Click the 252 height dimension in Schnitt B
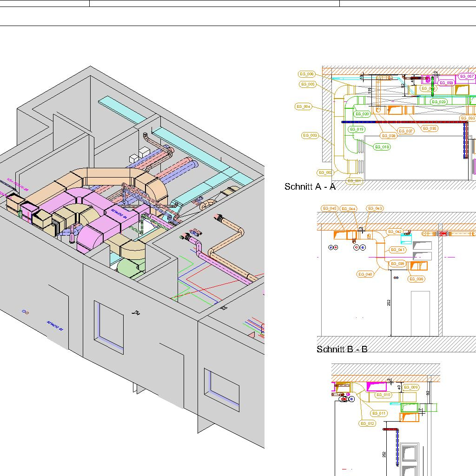 coord(389,303)
